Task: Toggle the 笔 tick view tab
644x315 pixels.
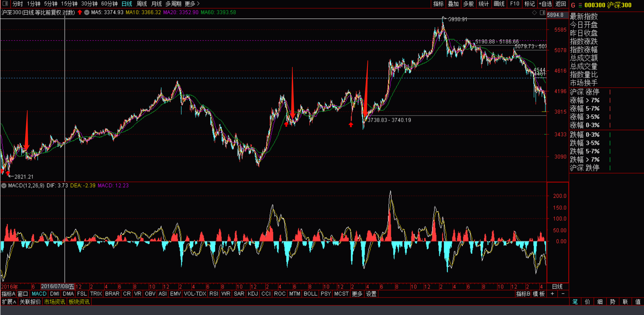Action: tap(575, 302)
